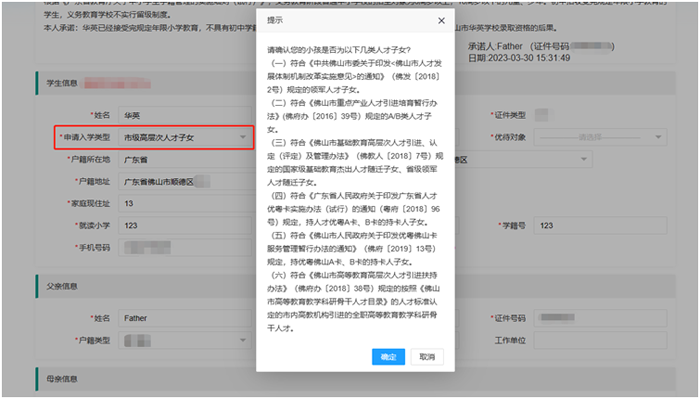Select the father's 证件号码 field
Image resolution: width=700 pixels, height=399 pixels.
coord(600,318)
